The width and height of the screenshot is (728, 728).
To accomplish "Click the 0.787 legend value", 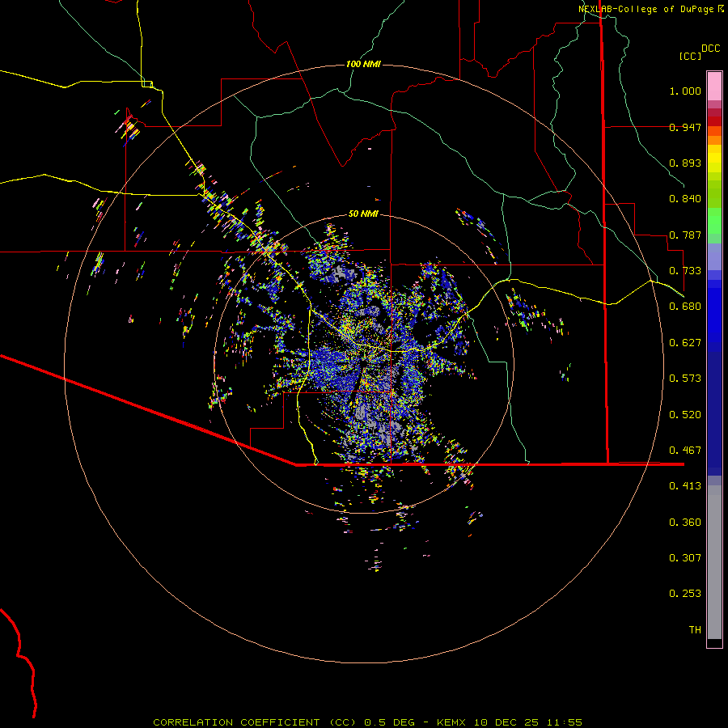I will click(685, 235).
